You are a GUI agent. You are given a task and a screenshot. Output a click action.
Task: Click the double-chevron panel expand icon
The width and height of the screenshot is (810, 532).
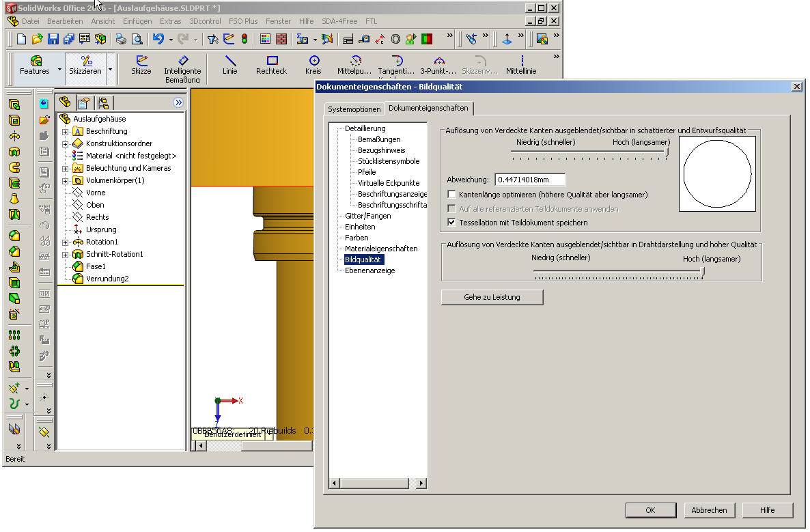point(178,102)
